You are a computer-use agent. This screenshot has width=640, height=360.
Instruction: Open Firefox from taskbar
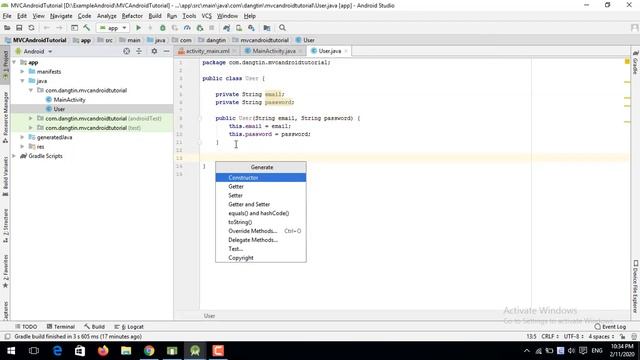[103, 351]
